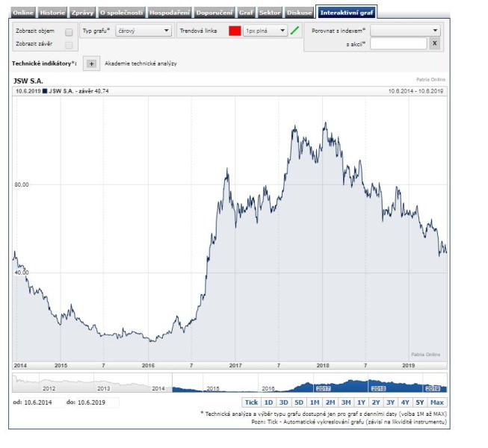Expand the trend line style dropdown
The height and width of the screenshot is (448, 488).
pos(265,31)
